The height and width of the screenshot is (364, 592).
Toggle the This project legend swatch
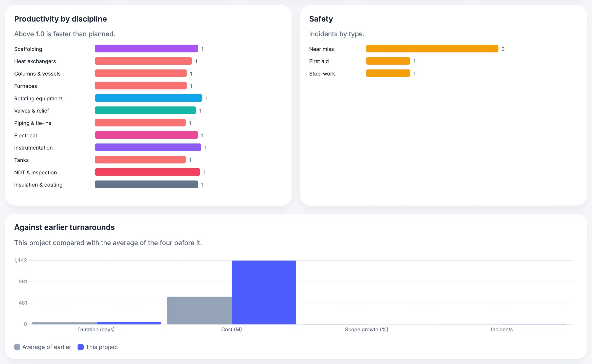(81, 347)
